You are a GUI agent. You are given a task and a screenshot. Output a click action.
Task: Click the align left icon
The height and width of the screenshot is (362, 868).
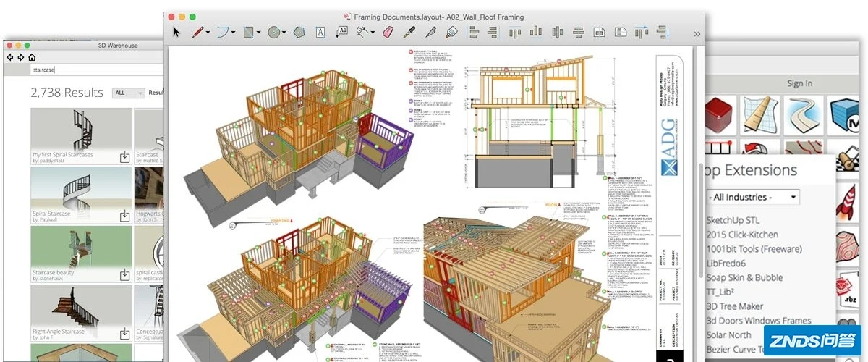pyautogui.click(x=475, y=32)
